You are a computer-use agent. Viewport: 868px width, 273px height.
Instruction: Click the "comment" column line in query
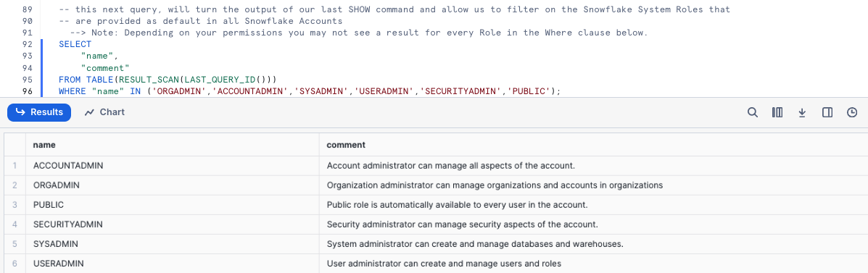tap(105, 67)
